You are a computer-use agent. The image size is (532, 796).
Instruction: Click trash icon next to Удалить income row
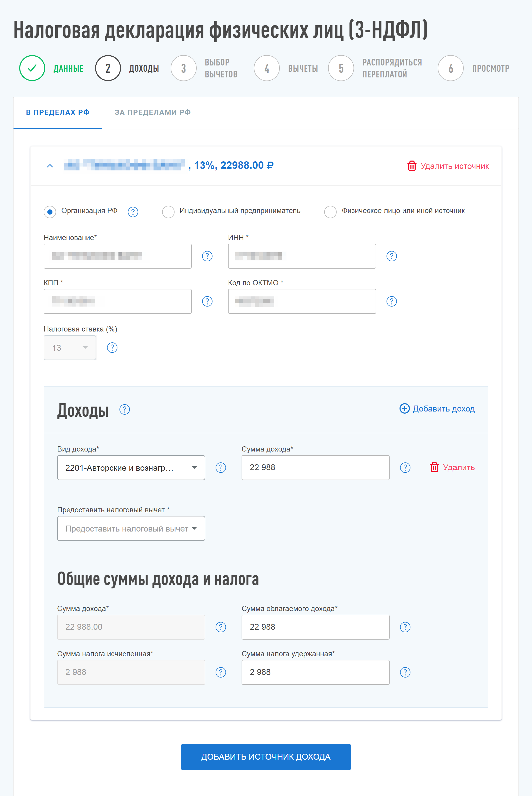click(434, 467)
